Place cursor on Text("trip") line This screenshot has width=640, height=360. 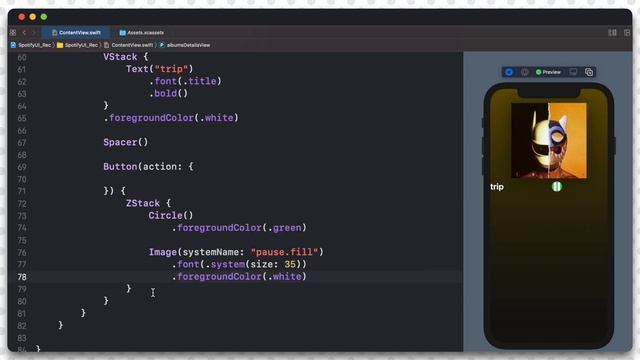pyautogui.click(x=159, y=69)
